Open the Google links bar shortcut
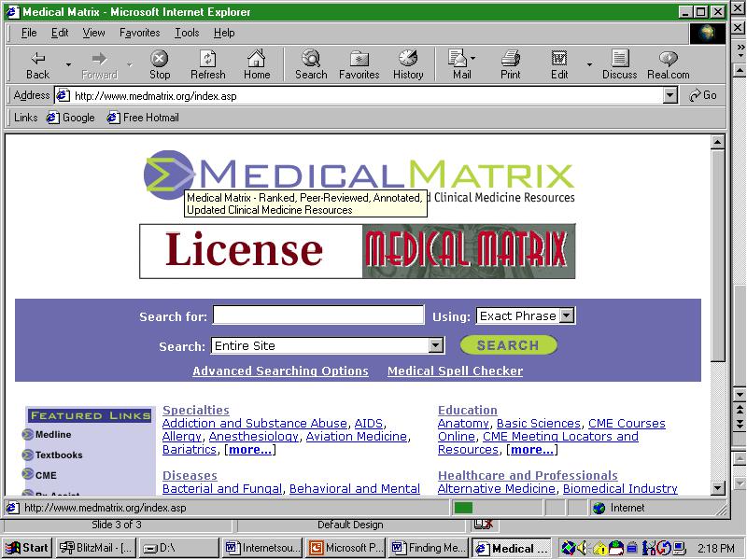 coord(71,118)
